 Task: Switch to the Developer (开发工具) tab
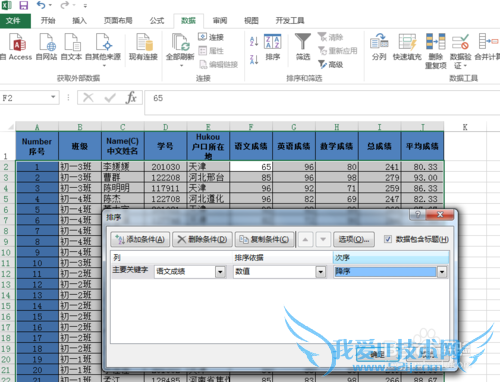coord(290,21)
